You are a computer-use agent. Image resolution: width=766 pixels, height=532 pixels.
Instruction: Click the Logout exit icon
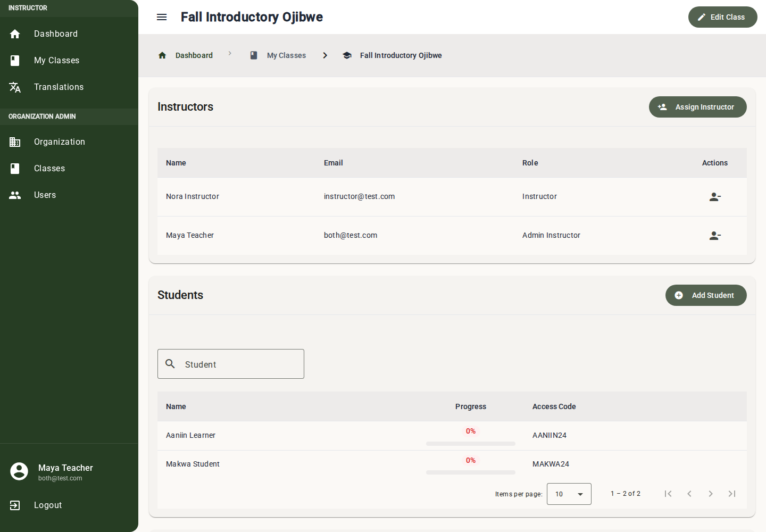pos(15,505)
